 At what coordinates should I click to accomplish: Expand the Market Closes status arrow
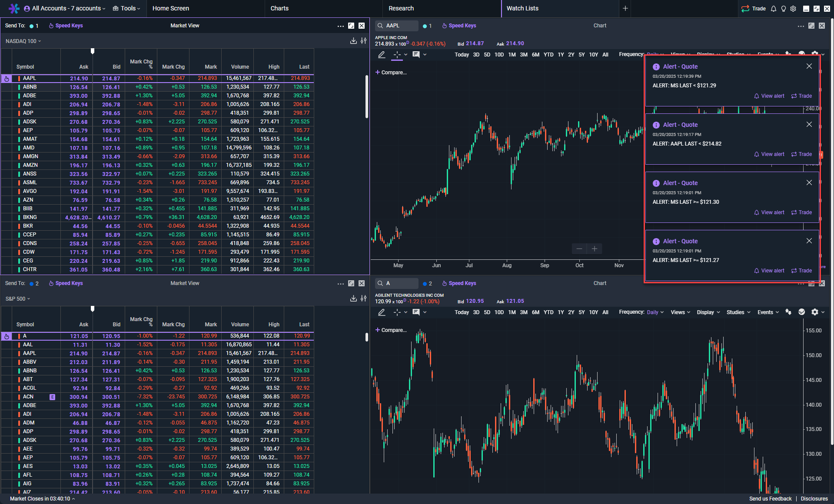73,499
